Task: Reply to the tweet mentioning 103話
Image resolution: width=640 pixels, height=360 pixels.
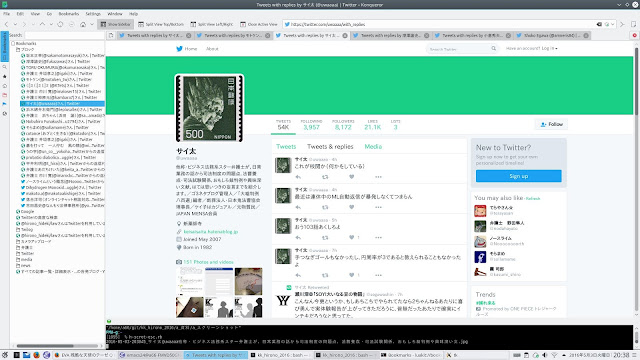Action: tap(298, 238)
